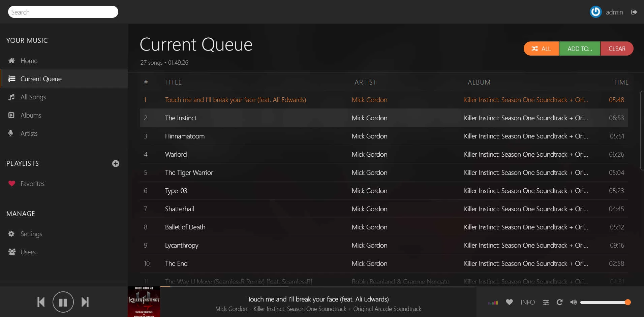Pause the currently playing song
Image resolution: width=644 pixels, height=317 pixels.
63,302
